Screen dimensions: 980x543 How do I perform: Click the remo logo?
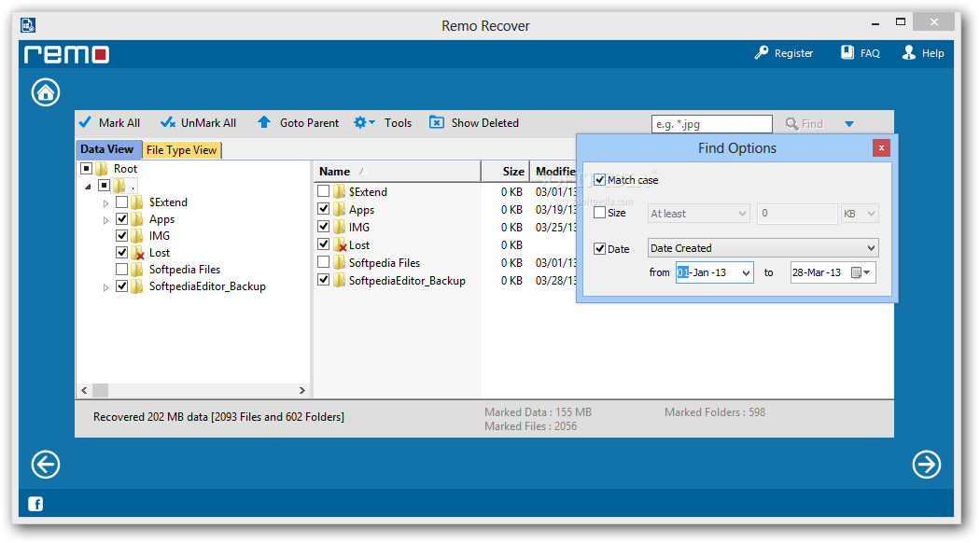click(x=67, y=54)
